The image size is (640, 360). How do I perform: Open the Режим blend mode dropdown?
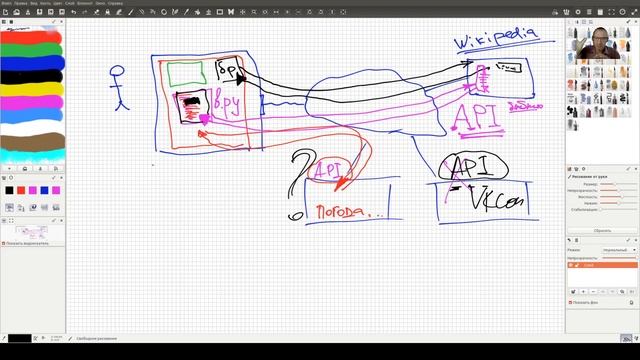click(620, 250)
